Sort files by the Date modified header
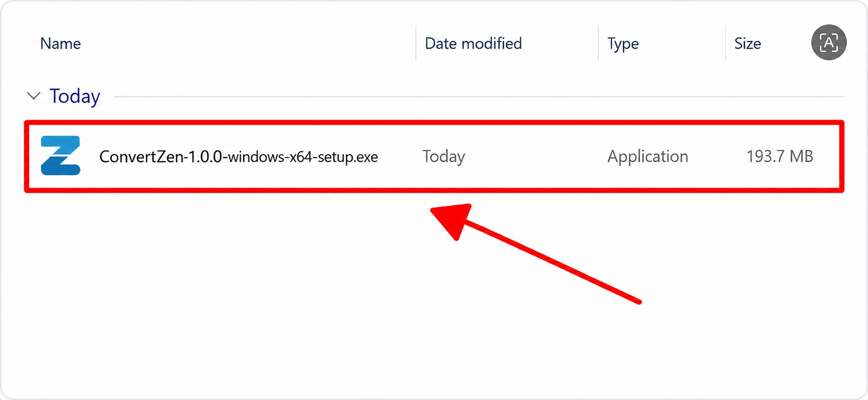 coord(473,43)
